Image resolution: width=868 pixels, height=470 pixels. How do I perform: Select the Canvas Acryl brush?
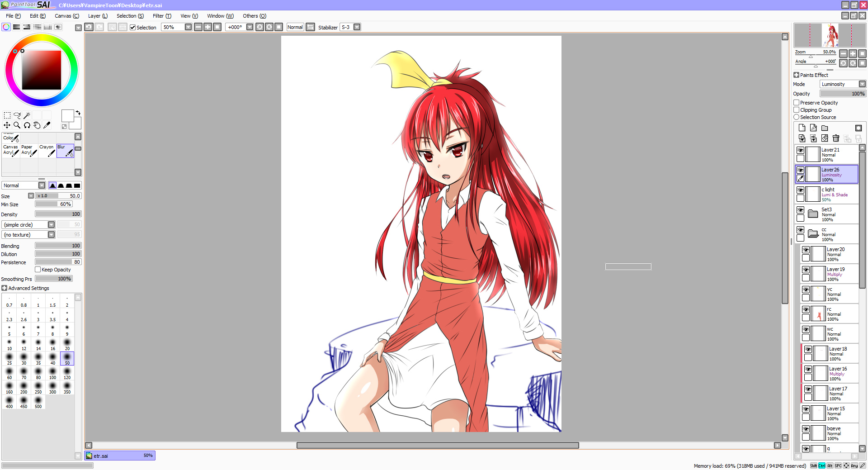[11, 151]
